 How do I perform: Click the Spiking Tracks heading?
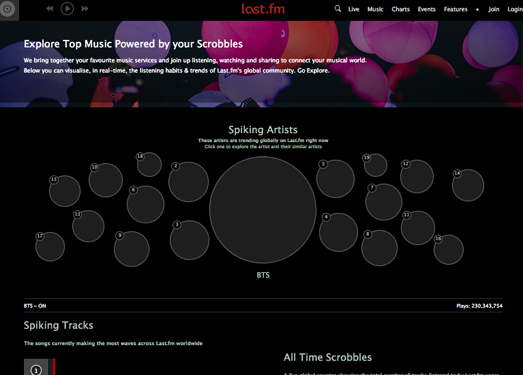coord(58,325)
